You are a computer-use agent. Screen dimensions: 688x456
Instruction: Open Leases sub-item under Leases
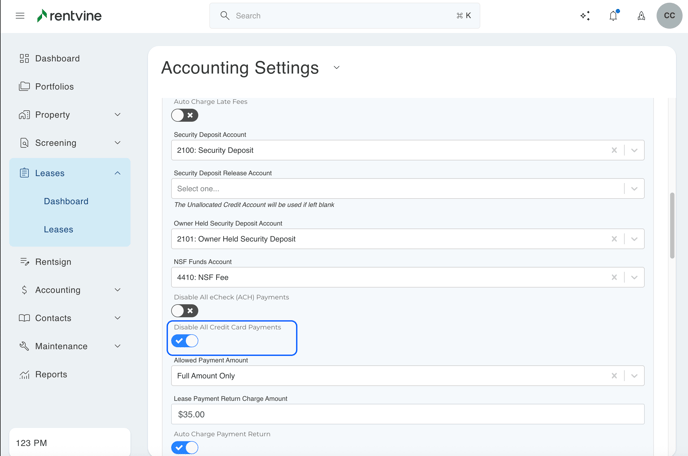[x=58, y=230]
